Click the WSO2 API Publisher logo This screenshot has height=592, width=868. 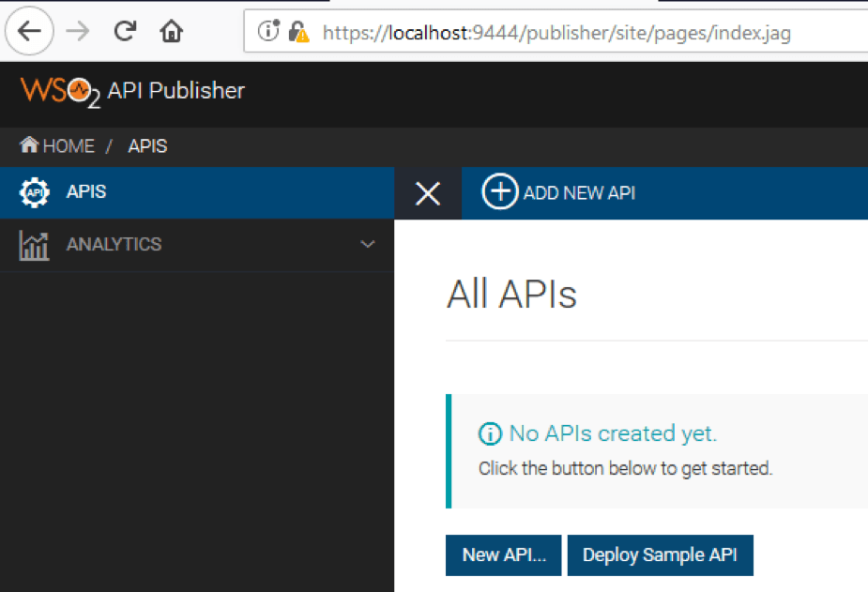click(132, 91)
